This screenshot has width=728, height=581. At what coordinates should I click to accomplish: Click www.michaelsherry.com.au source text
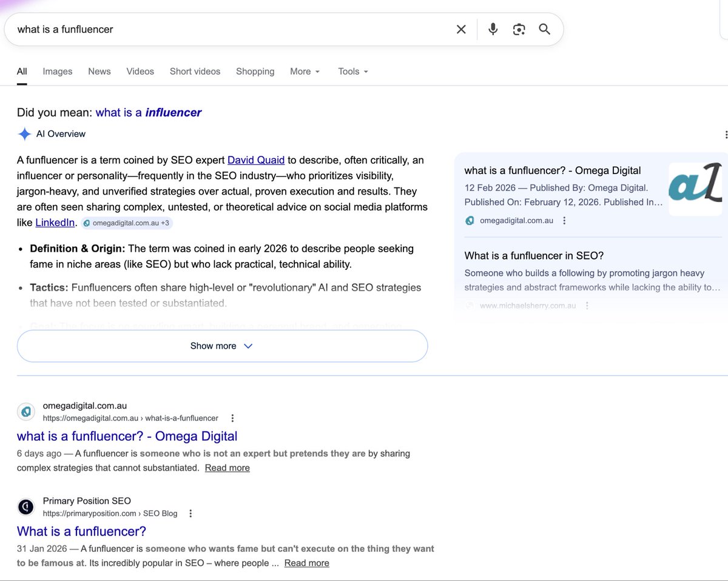528,306
